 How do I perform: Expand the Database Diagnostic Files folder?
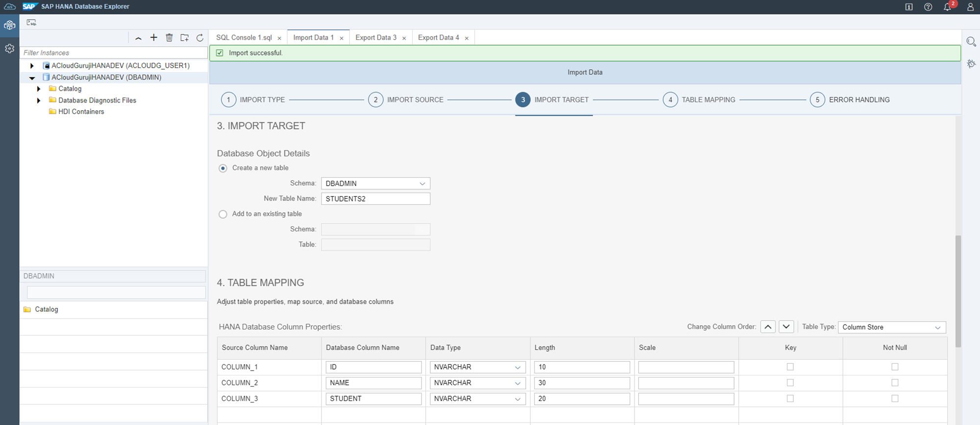point(39,100)
